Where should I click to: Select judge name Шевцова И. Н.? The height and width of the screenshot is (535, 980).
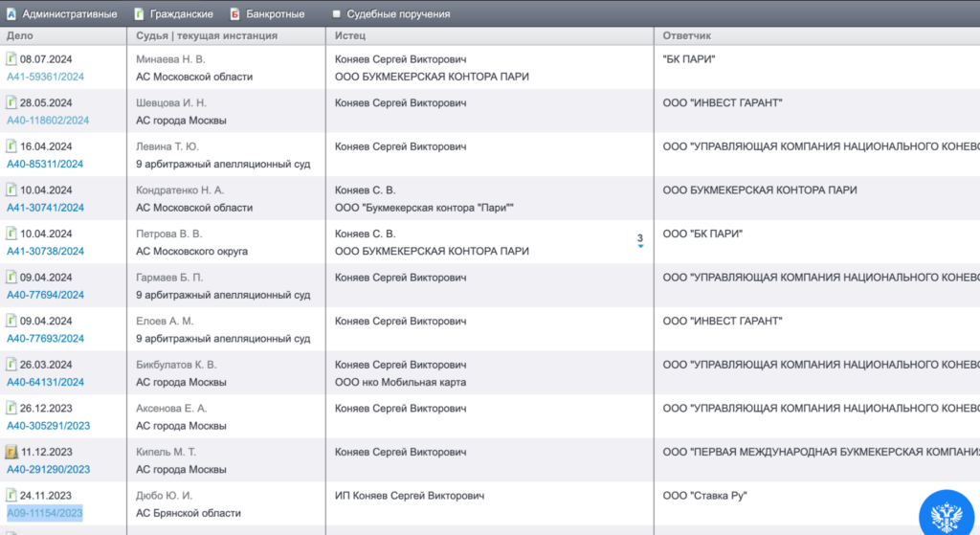coord(171,103)
